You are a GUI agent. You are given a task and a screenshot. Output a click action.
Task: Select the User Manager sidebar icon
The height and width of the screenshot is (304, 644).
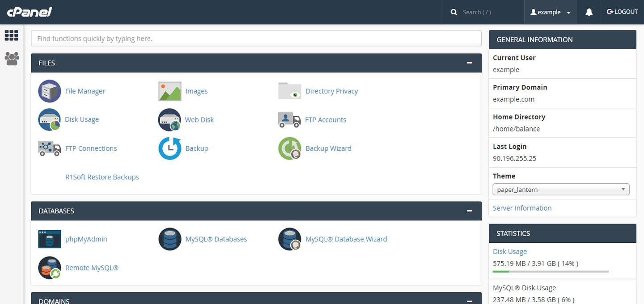11,58
